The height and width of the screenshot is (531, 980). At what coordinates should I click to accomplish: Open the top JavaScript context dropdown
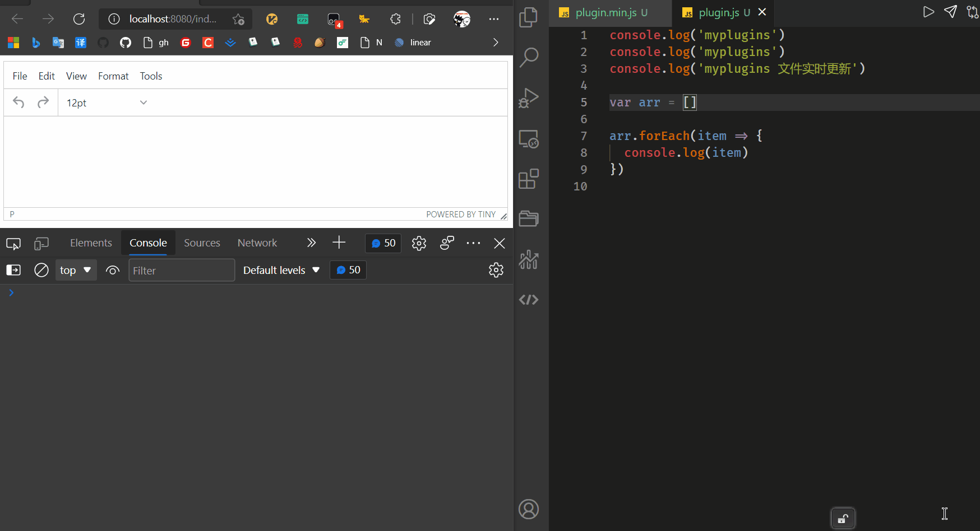[76, 271]
